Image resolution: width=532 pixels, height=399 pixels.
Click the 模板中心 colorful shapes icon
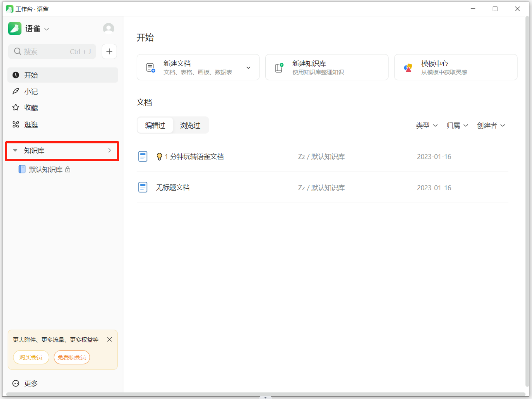408,68
